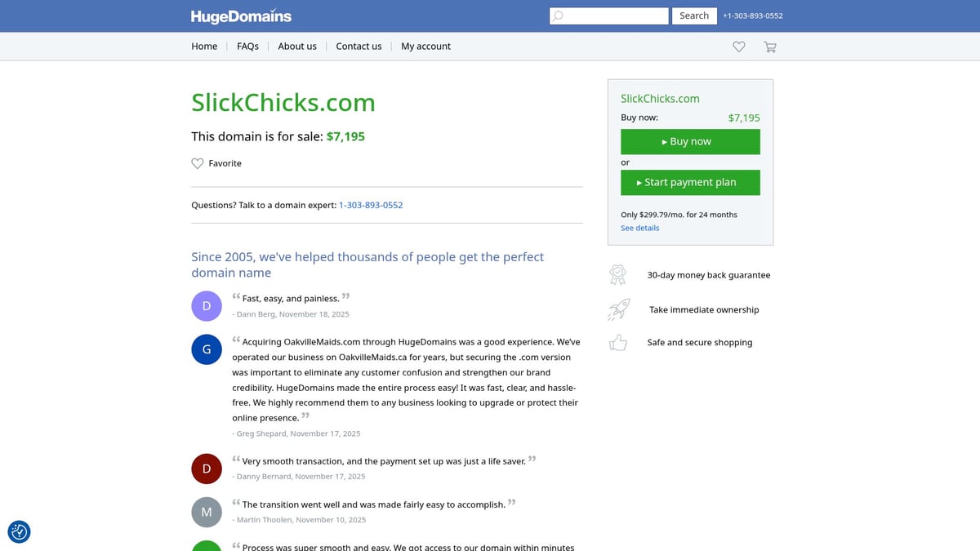
Task: Click the HugeDomains logo
Action: 241,16
